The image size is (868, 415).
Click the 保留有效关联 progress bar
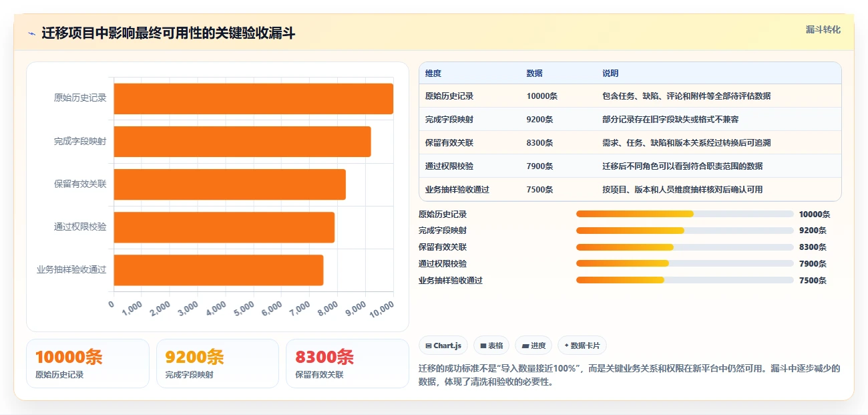pos(684,247)
